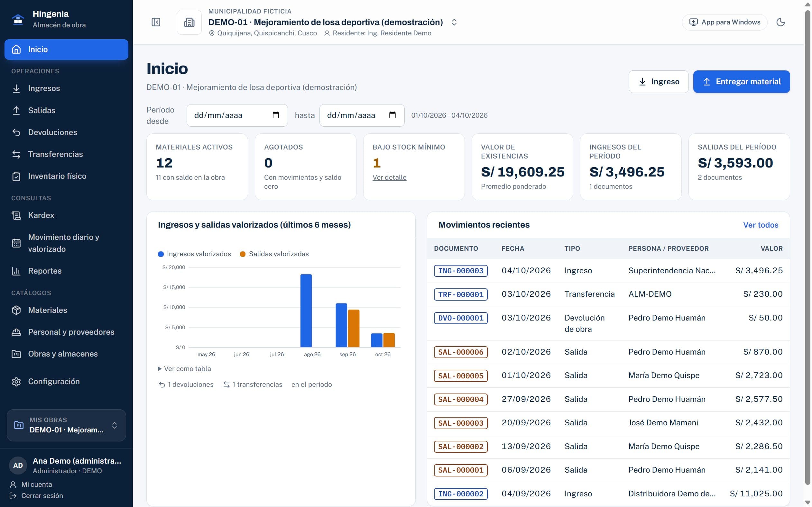This screenshot has height=507, width=812.
Task: Open document DVO-000001
Action: coord(460,318)
